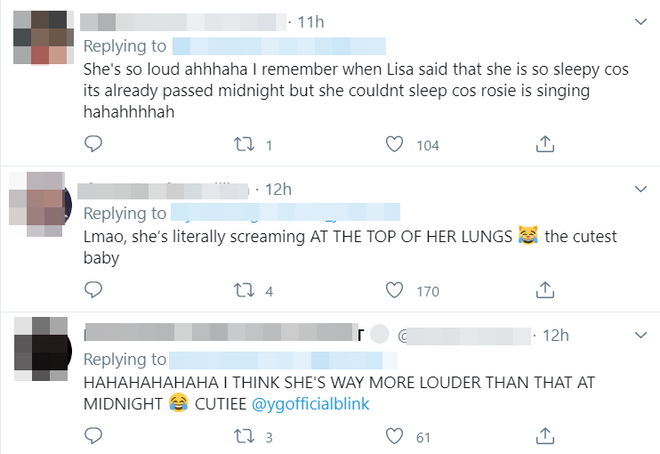Share the 11h tweet via share icon
This screenshot has height=454, width=660.
pos(545,144)
